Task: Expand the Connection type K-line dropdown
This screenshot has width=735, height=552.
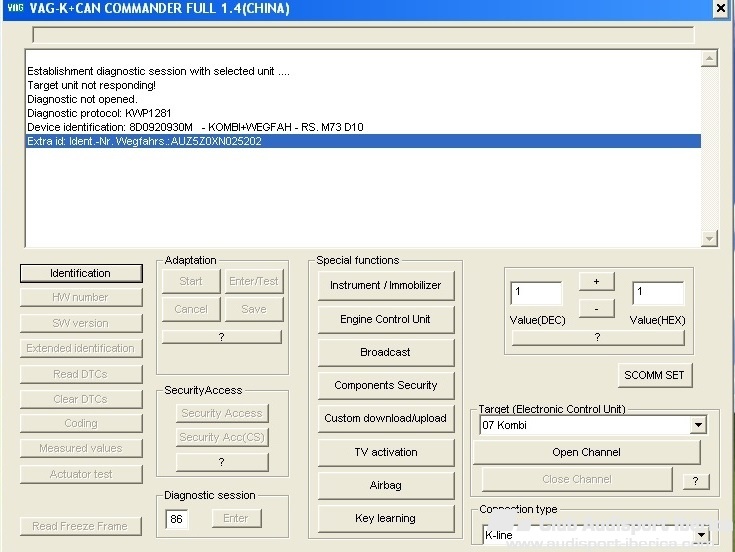Action: point(702,535)
